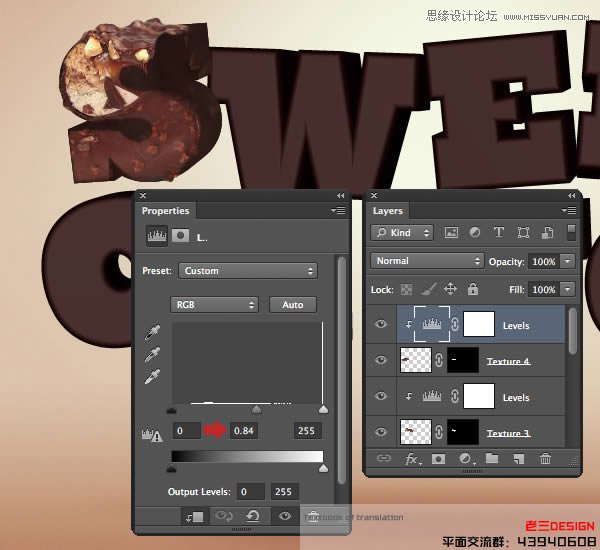Image resolution: width=600 pixels, height=550 pixels.
Task: Lock image pixels brush icon
Action: click(429, 289)
